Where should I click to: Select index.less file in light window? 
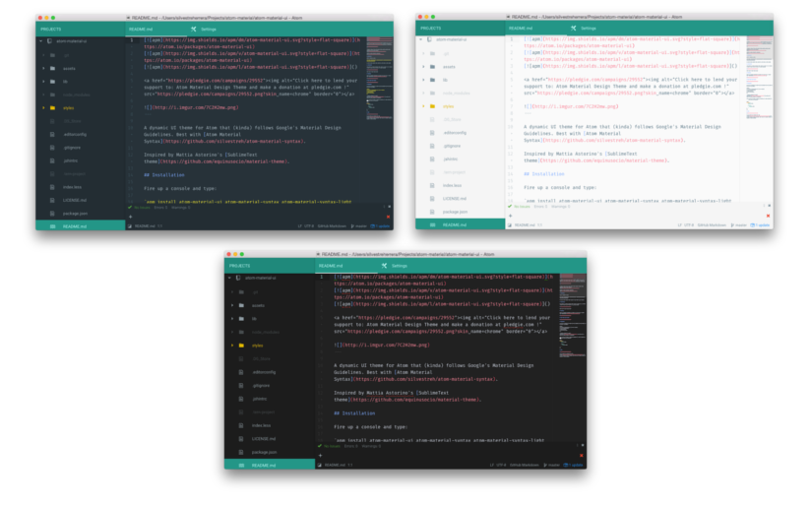click(452, 185)
